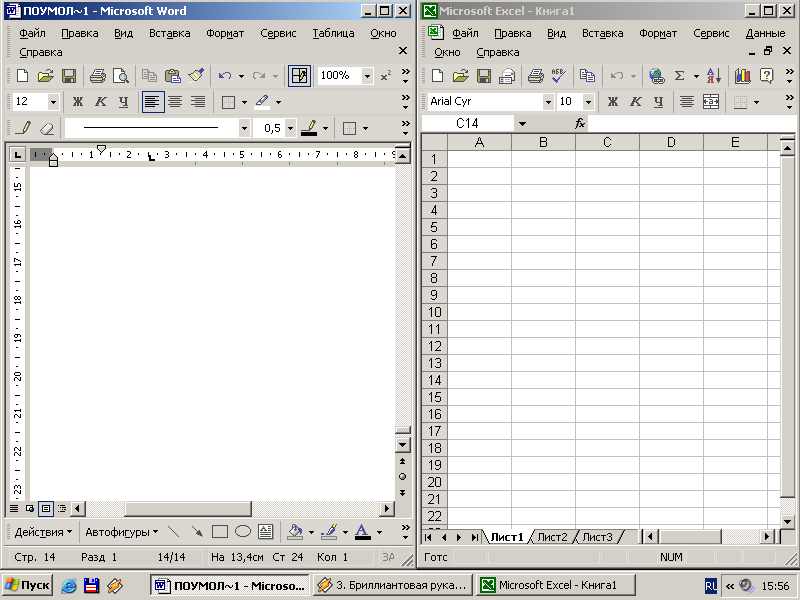Select the Rectangle drawing tool
The image size is (800, 600).
click(220, 532)
